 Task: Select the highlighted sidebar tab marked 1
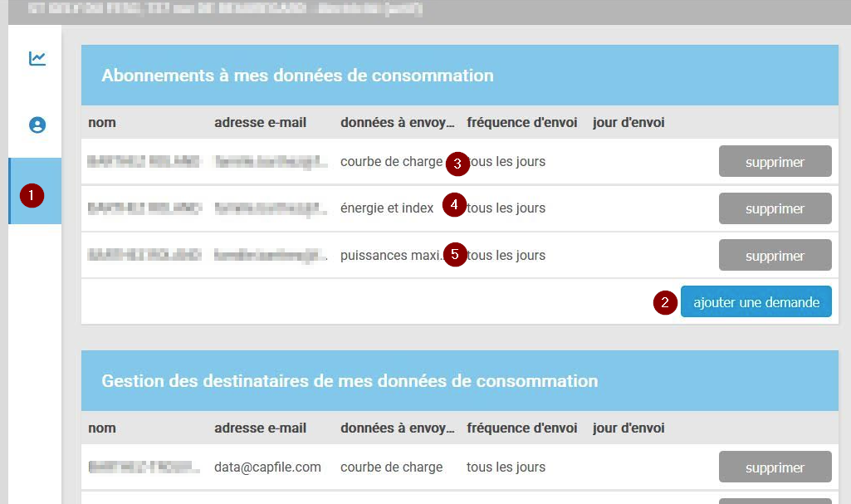click(35, 192)
